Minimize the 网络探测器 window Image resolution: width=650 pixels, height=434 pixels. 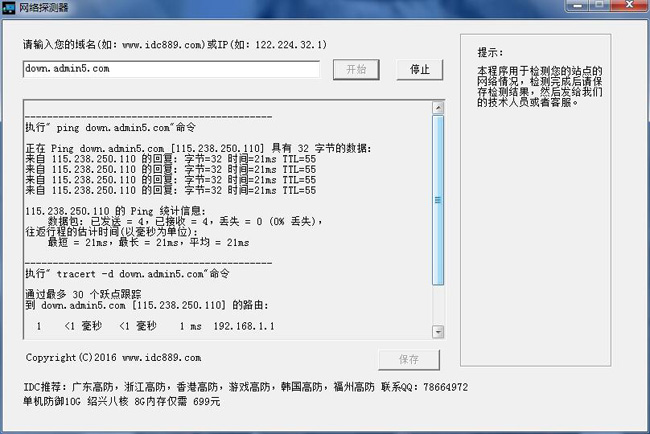(x=577, y=5)
